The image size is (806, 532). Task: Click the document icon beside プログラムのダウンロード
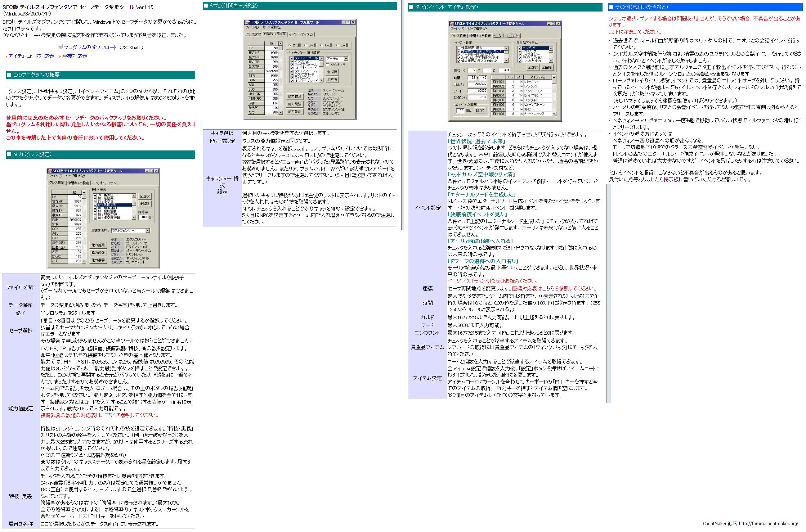coord(60,47)
